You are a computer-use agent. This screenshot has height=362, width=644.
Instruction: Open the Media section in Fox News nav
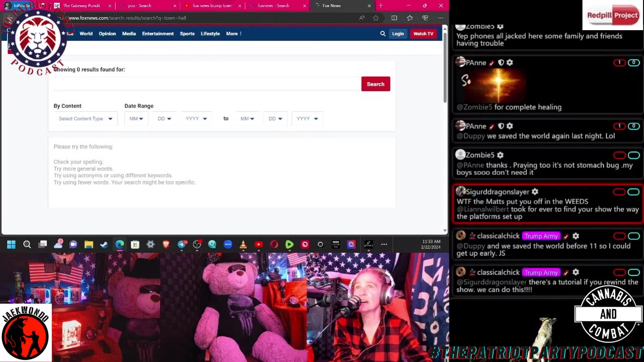coord(129,34)
